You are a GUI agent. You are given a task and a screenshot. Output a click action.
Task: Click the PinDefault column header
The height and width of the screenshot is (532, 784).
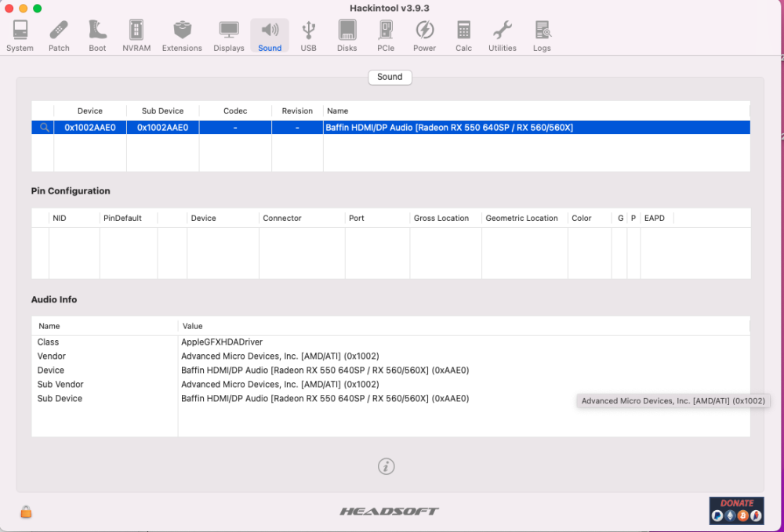(129, 219)
